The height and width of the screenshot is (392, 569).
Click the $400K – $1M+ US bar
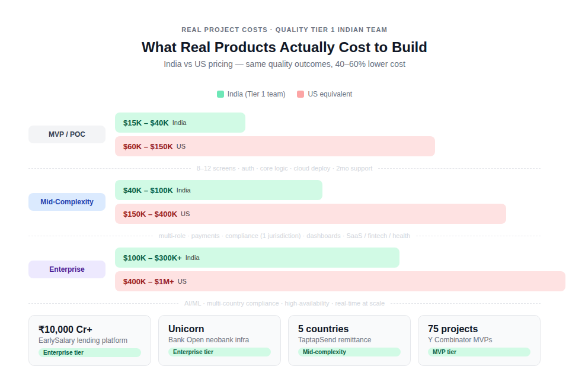click(x=340, y=281)
